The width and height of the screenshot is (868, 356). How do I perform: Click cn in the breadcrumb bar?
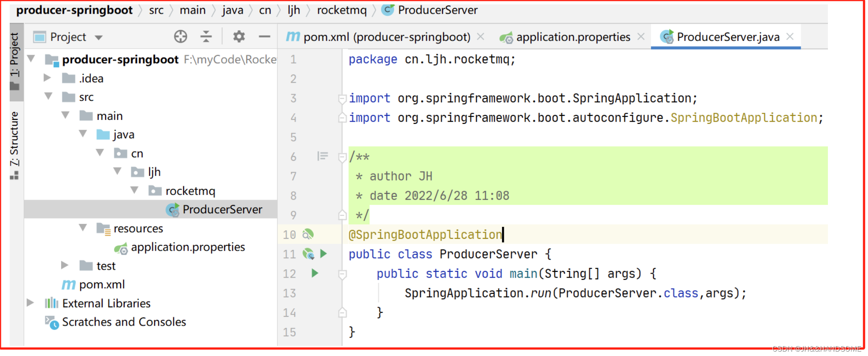tap(265, 10)
